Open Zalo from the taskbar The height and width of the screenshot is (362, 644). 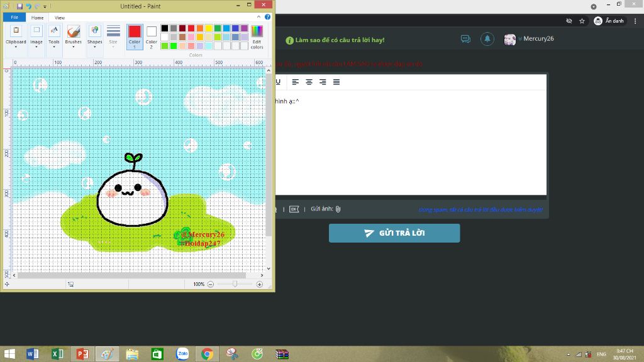point(182,353)
